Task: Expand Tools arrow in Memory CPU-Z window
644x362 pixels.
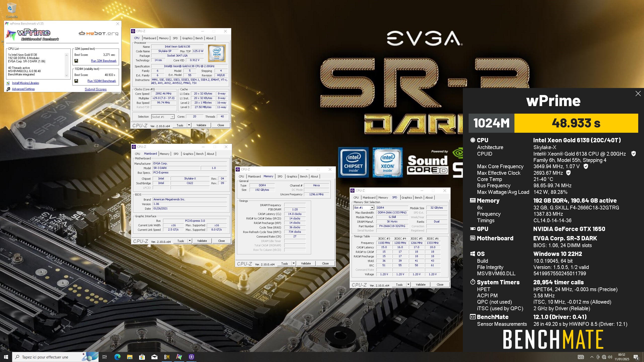Action: [294, 263]
